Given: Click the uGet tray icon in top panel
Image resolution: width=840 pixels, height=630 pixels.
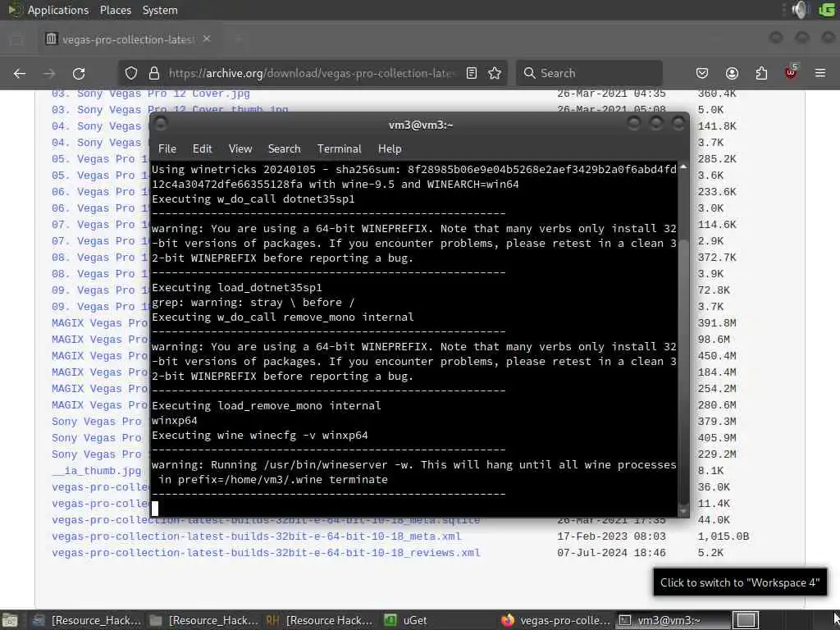Looking at the screenshot, I should 827,10.
